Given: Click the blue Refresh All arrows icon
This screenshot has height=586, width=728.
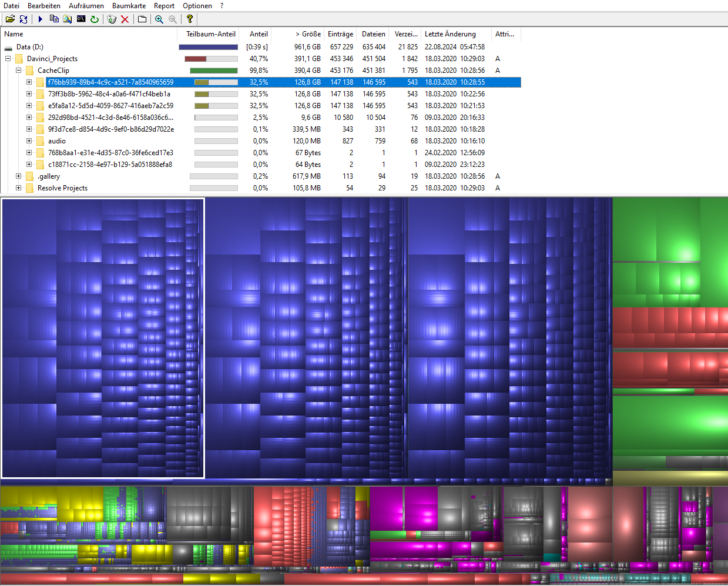Looking at the screenshot, I should click(x=24, y=19).
